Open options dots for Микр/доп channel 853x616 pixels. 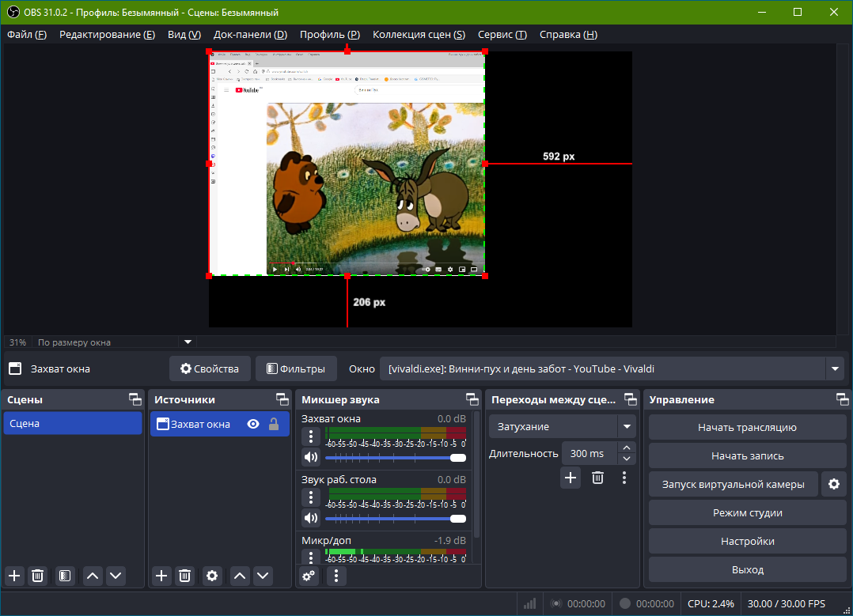pyautogui.click(x=311, y=557)
